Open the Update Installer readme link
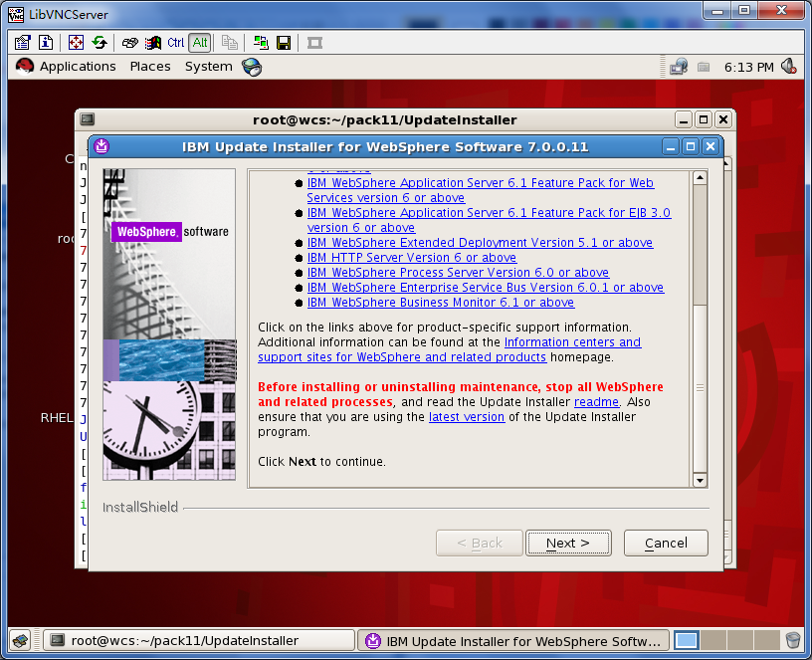Image resolution: width=812 pixels, height=660 pixels. pos(597,402)
